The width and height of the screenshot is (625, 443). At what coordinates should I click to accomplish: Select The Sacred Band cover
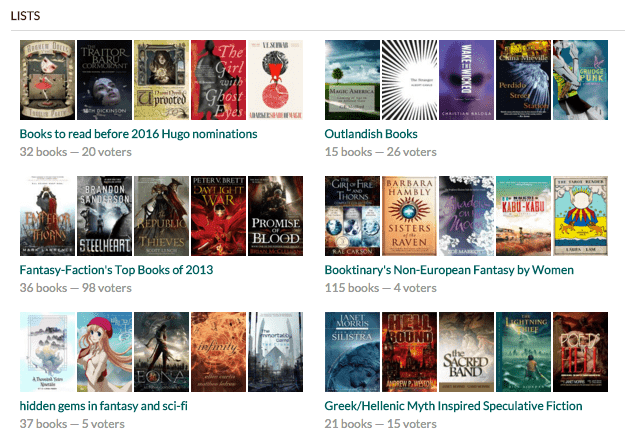point(466,352)
